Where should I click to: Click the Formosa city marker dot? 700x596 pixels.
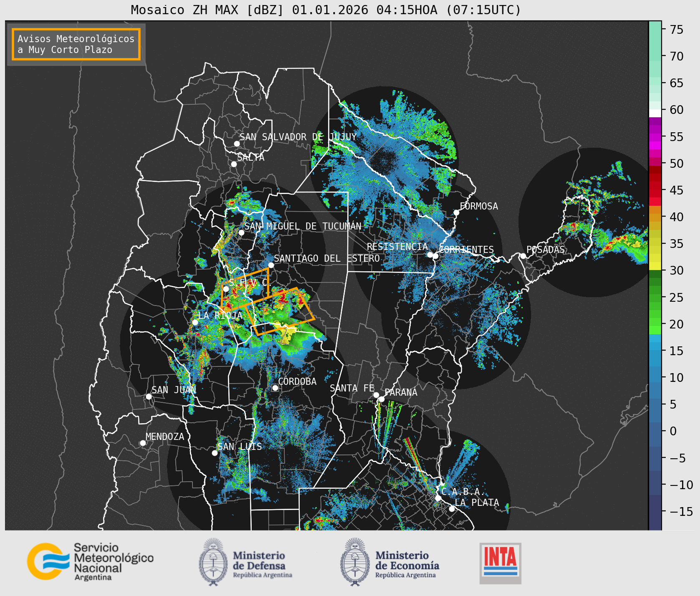(456, 212)
